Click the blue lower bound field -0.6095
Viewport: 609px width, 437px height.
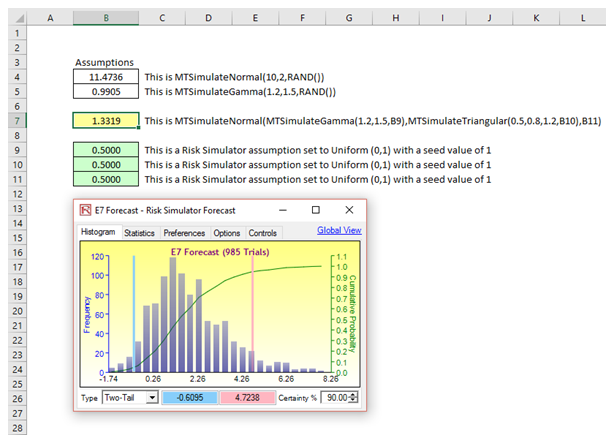[190, 397]
